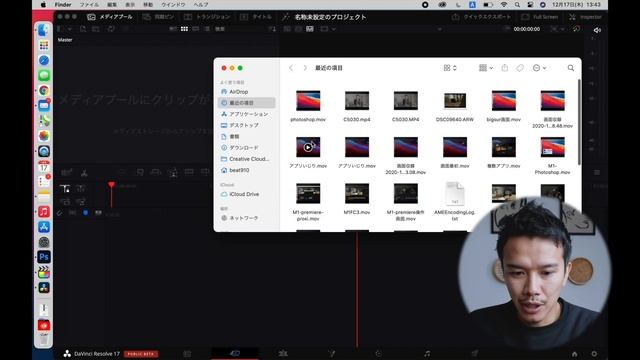
Task: Switch to the Edit page at Resolve bottom
Action: pos(283,353)
